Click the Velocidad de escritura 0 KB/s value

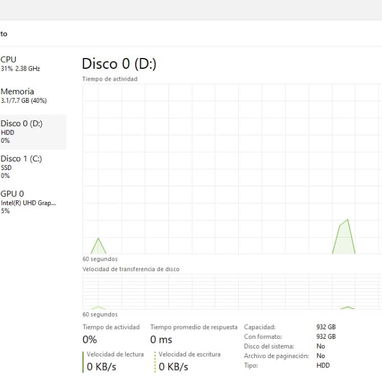[173, 367]
